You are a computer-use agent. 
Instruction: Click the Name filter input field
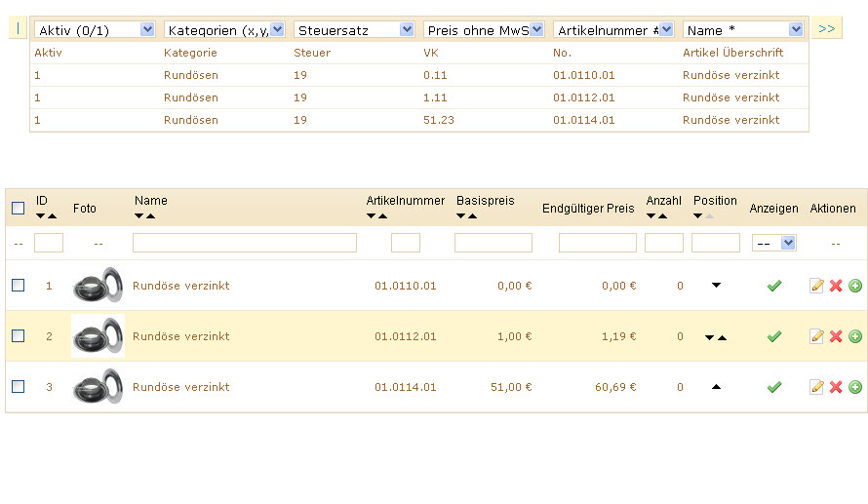click(244, 243)
